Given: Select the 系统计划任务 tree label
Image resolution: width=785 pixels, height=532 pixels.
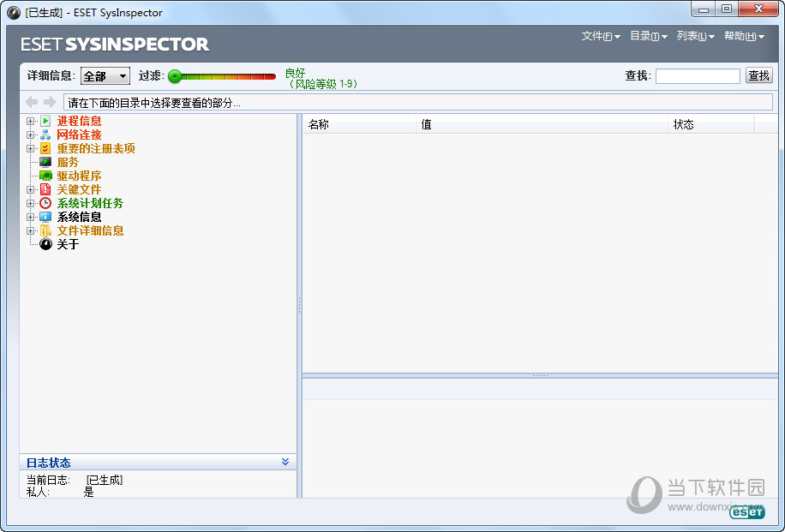Looking at the screenshot, I should click(90, 203).
